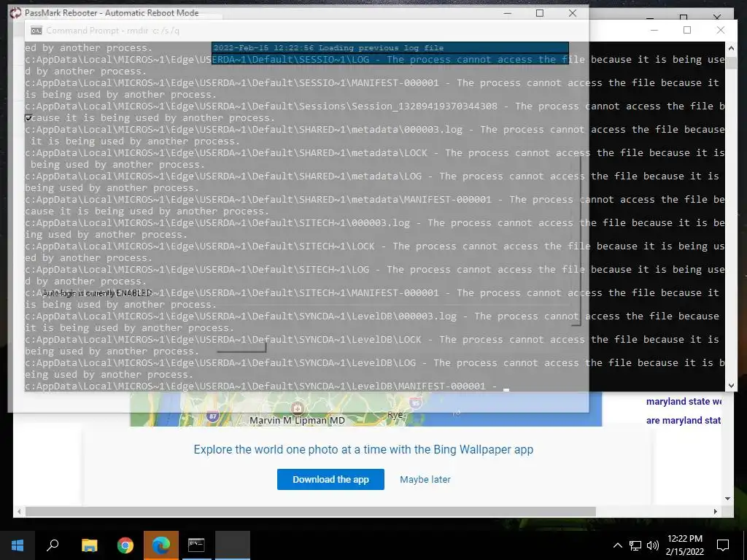Screen dimensions: 747x560
Task: Switch to Microsoft Edge on the taskbar
Action: click(161, 545)
